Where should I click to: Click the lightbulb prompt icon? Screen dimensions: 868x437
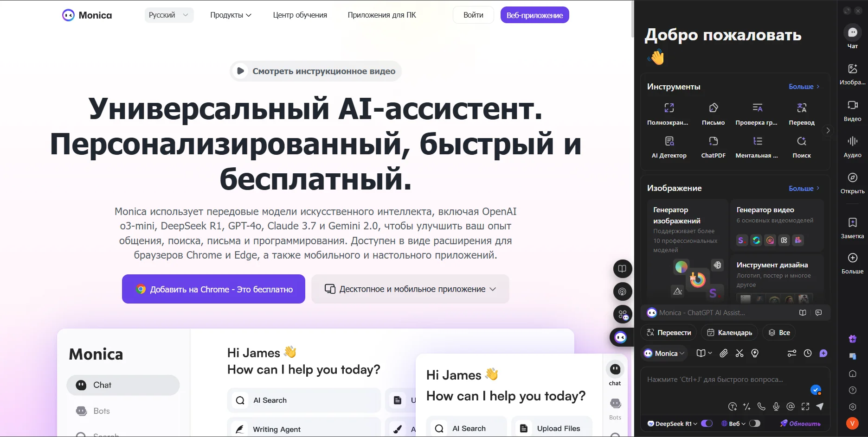(x=755, y=353)
